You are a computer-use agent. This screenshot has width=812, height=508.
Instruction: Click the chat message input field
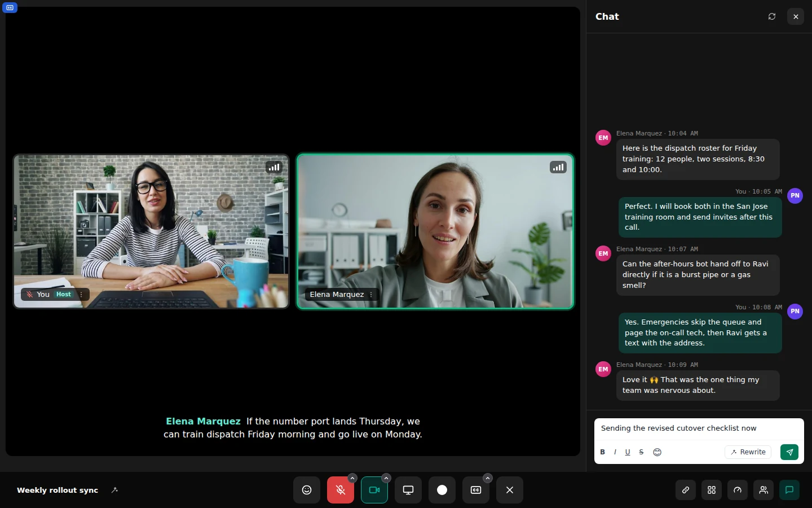pos(699,428)
